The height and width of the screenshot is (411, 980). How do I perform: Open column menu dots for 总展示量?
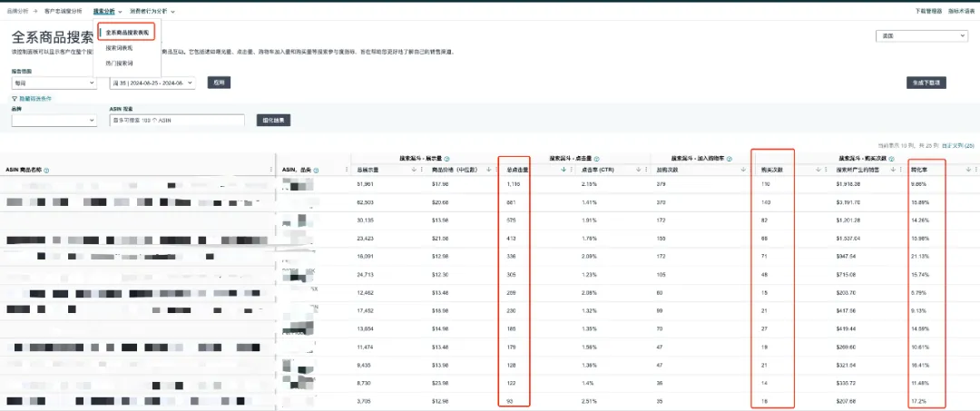click(421, 170)
